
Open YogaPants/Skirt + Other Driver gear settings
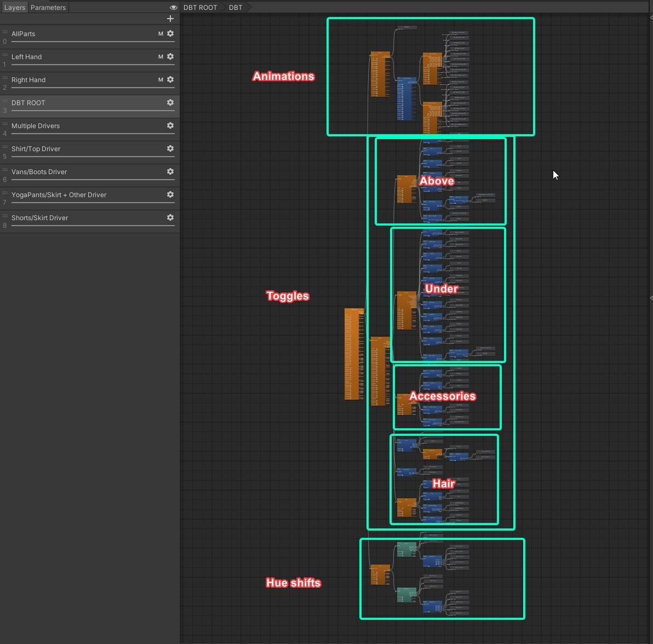pyautogui.click(x=170, y=194)
